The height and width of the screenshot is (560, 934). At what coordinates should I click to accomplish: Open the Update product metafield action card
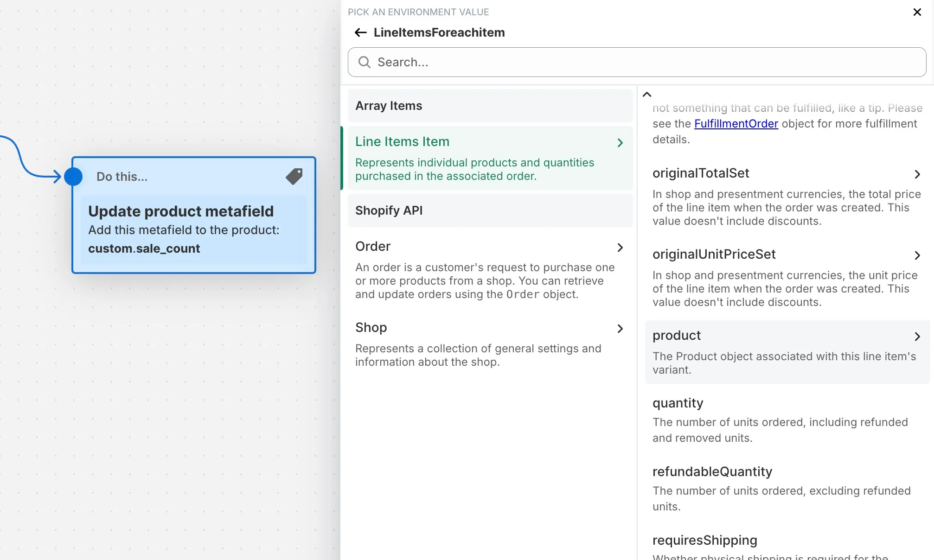pos(194,215)
